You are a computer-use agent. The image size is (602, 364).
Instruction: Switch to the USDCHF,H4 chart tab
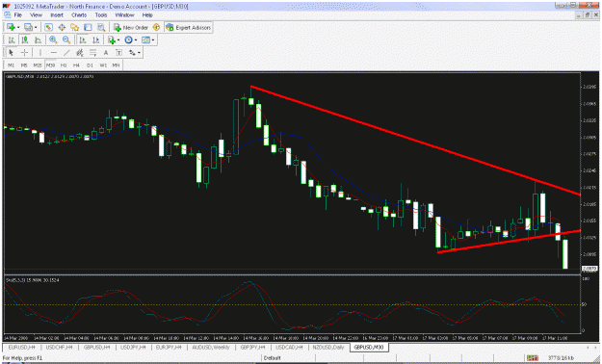(x=59, y=347)
